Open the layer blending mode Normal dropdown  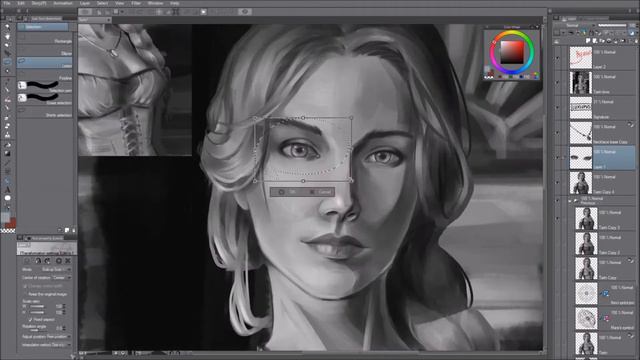coord(576,25)
